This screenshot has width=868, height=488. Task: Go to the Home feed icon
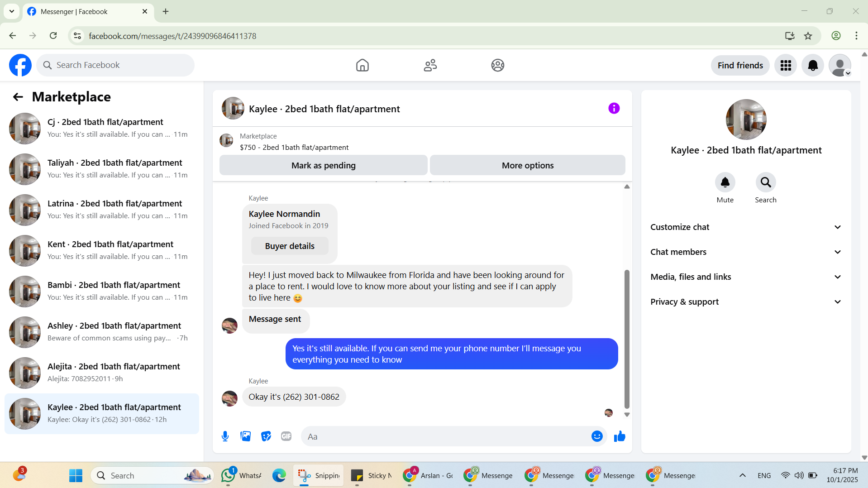click(362, 65)
